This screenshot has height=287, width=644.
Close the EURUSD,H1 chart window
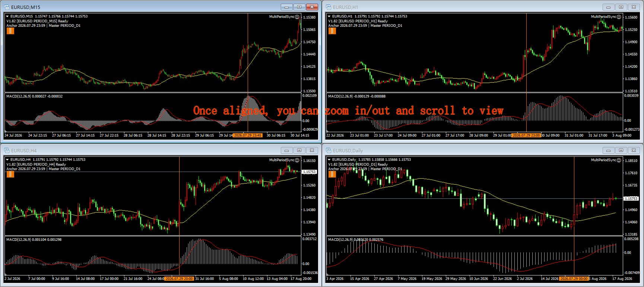[634, 7]
